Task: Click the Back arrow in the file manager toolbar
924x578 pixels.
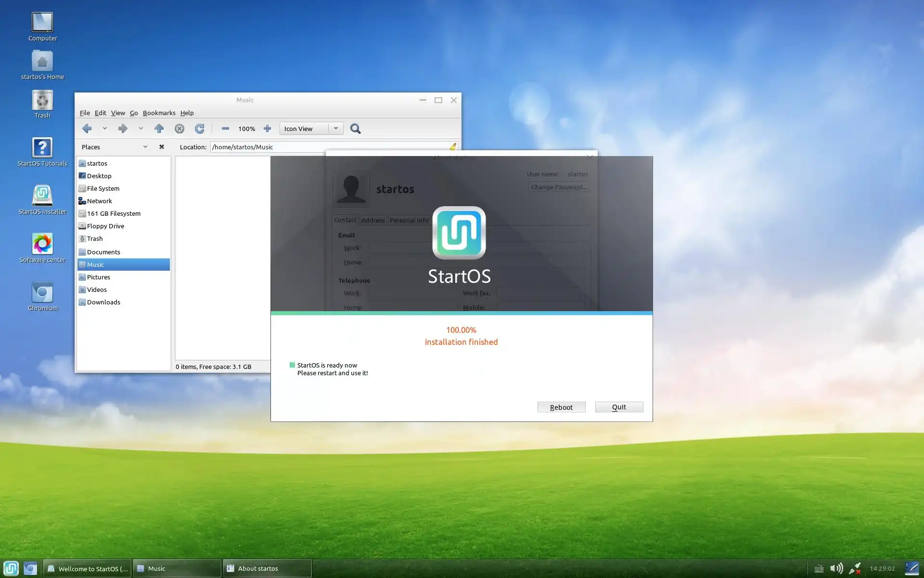Action: click(87, 129)
